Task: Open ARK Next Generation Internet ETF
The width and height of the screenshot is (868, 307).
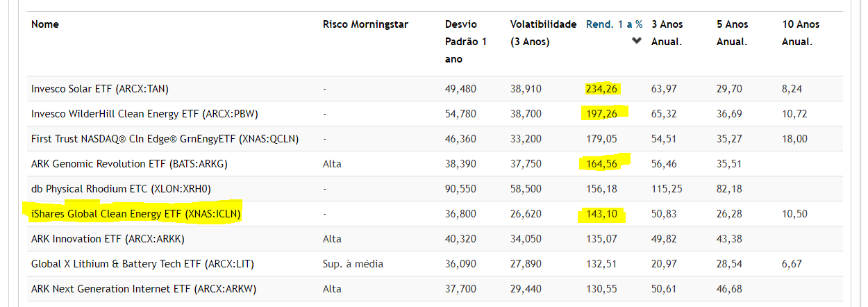Action: point(144,289)
